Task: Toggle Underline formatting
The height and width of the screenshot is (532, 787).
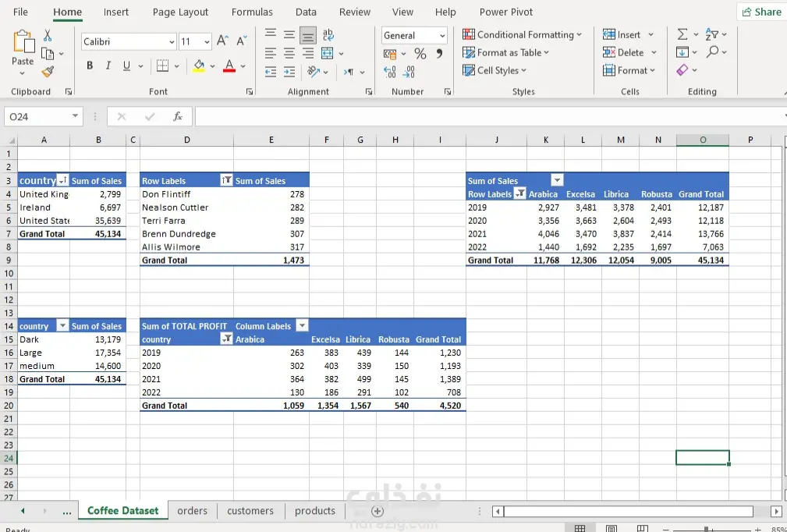Action: click(126, 66)
